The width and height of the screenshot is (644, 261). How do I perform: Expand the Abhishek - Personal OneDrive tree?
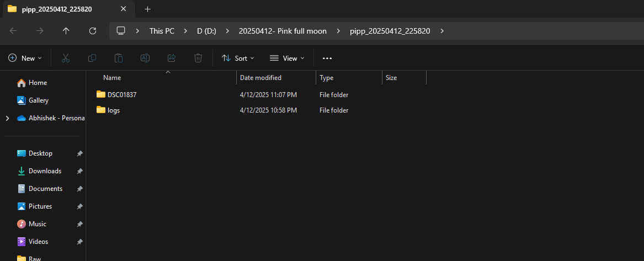point(7,118)
